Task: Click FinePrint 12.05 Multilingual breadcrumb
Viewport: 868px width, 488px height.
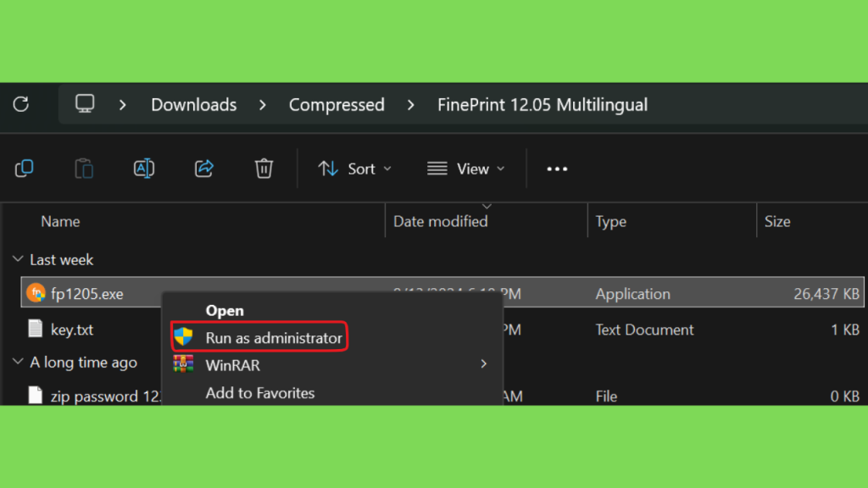Action: click(542, 104)
